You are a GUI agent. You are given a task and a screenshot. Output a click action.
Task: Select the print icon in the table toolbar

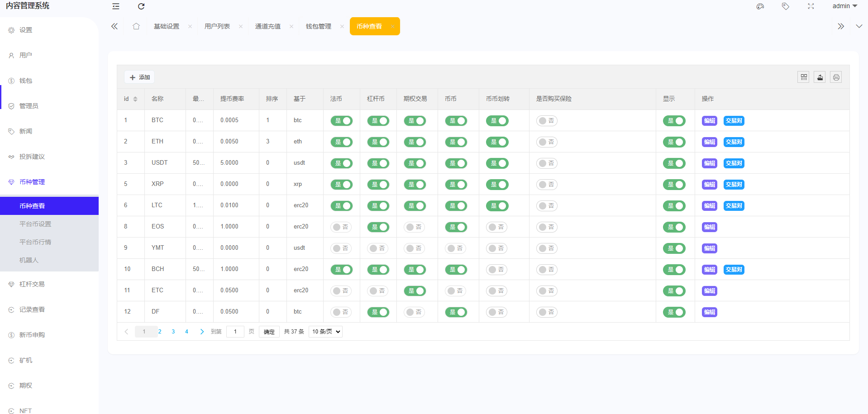point(836,77)
